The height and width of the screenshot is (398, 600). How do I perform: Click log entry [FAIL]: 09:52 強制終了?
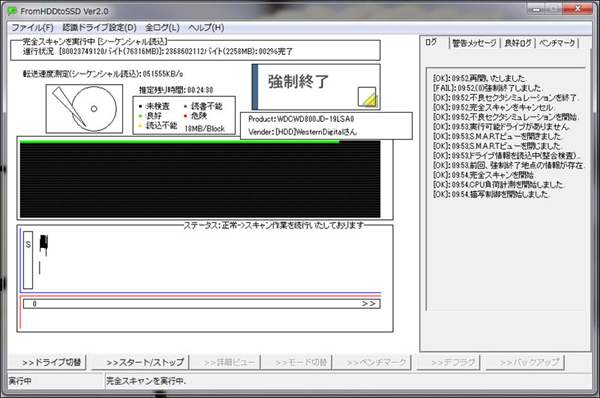(x=488, y=88)
